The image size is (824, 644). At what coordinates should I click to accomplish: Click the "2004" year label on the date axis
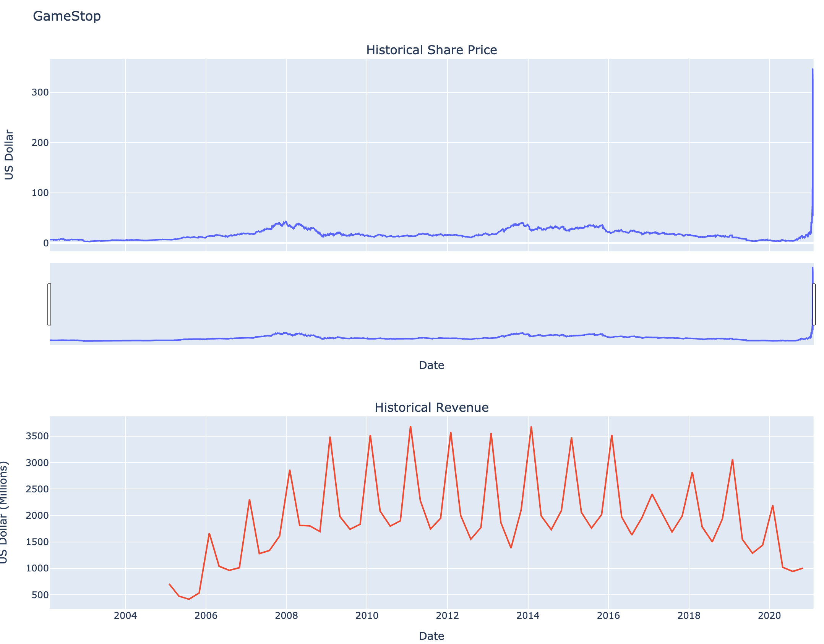point(125,615)
